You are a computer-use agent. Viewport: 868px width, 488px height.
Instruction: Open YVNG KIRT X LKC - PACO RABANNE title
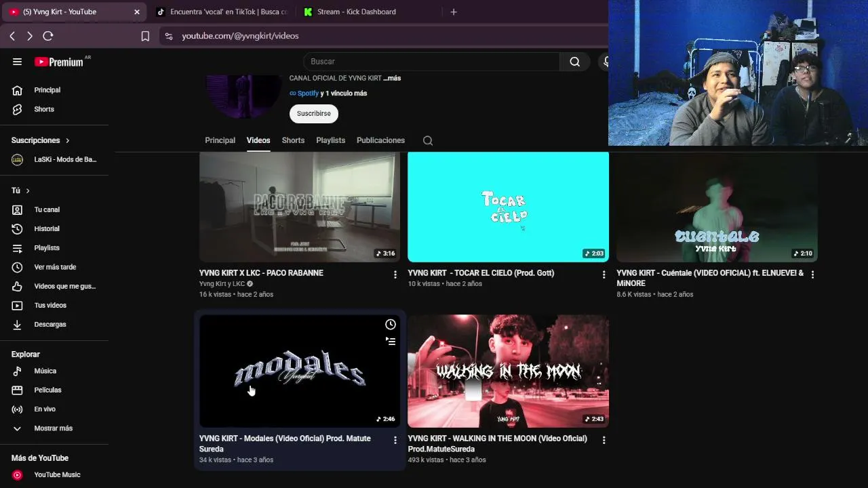coord(261,273)
